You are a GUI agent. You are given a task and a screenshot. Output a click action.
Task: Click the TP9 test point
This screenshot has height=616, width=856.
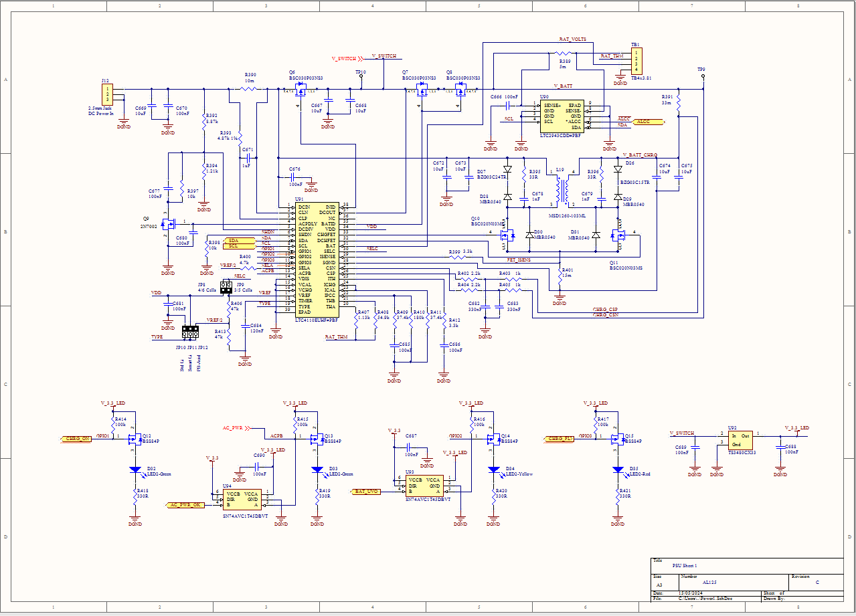pyautogui.click(x=703, y=76)
